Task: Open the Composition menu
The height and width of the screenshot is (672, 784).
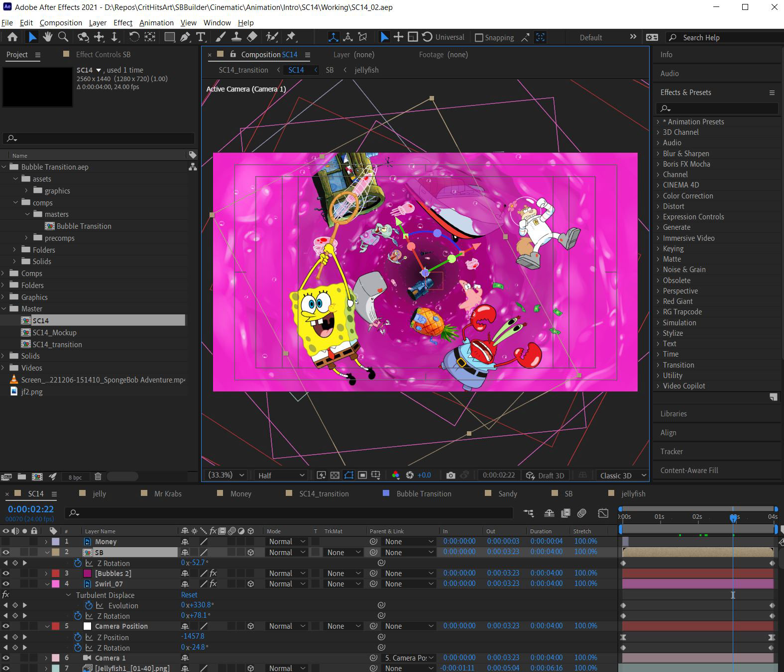Action: (61, 23)
